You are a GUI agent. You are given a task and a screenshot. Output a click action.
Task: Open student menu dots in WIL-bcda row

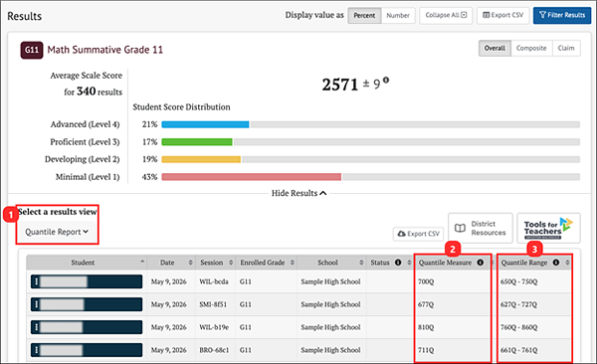(x=36, y=281)
